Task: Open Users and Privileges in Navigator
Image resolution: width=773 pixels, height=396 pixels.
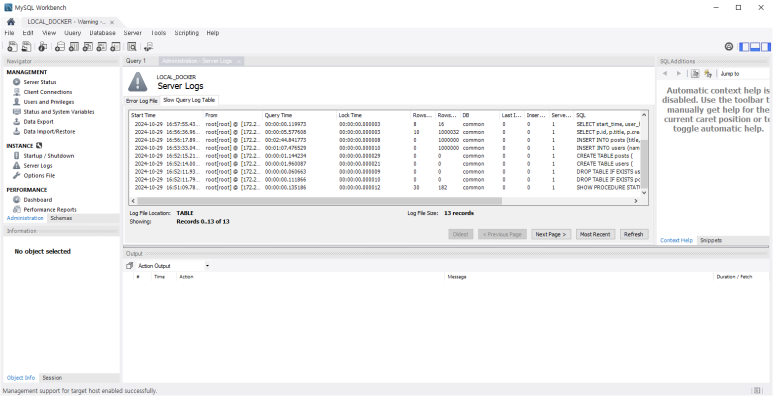Action: click(x=49, y=102)
